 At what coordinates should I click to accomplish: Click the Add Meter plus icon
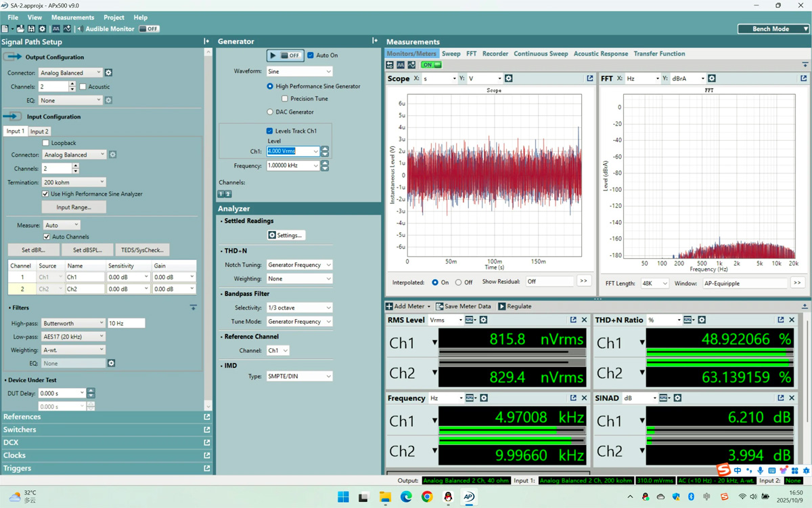[x=390, y=306]
